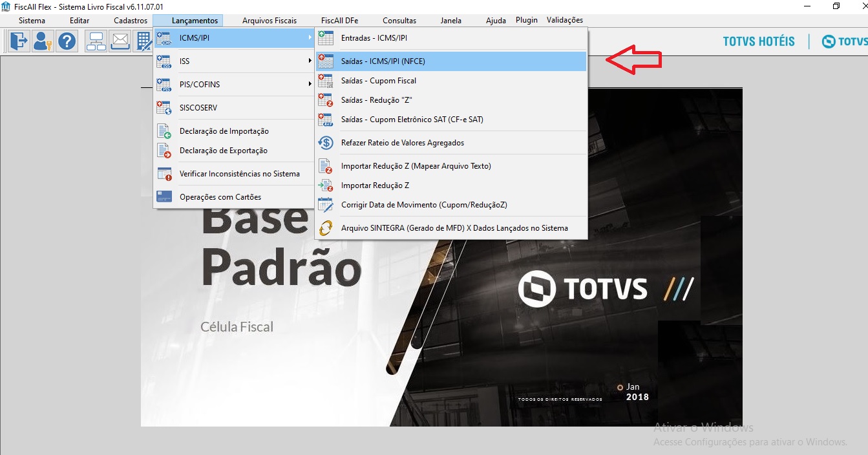This screenshot has height=455, width=868.
Task: Select the SISCOSERV menu entry
Action: point(234,108)
